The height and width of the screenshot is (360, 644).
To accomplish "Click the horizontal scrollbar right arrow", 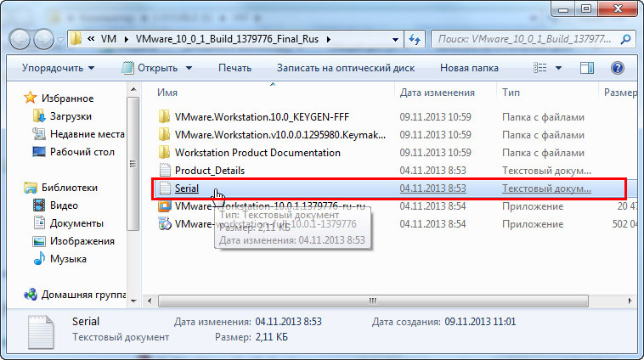I will click(630, 301).
